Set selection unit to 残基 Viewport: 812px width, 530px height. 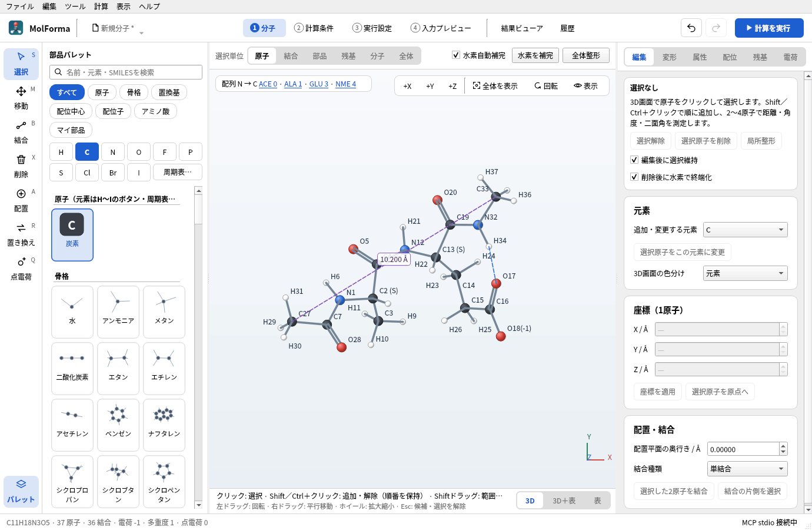point(348,56)
